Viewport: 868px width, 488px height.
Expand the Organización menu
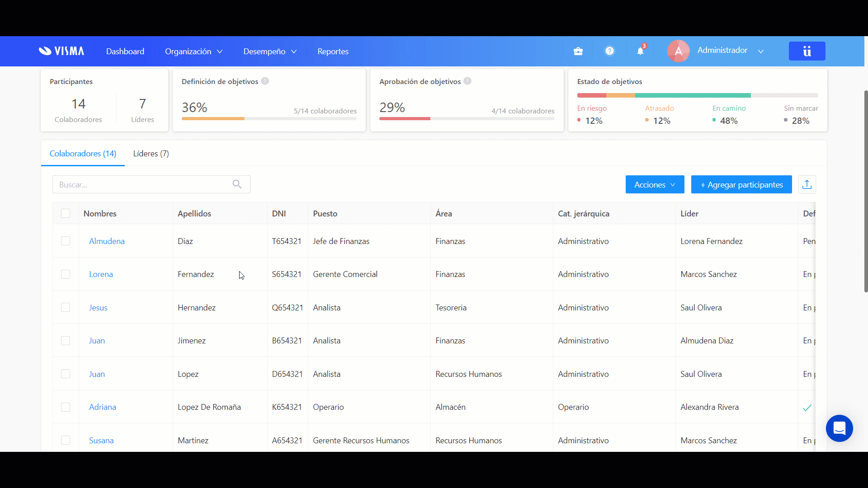[x=193, y=52]
